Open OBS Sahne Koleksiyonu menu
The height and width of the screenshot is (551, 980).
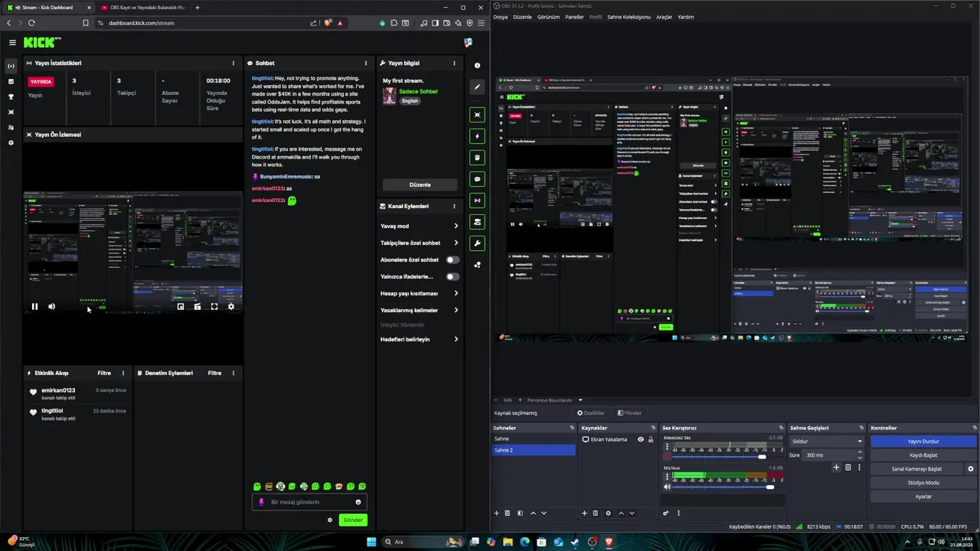tap(629, 17)
